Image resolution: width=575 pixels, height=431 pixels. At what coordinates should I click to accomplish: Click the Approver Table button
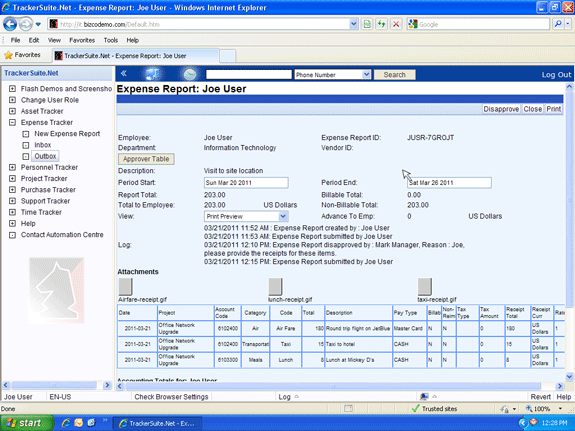point(146,159)
